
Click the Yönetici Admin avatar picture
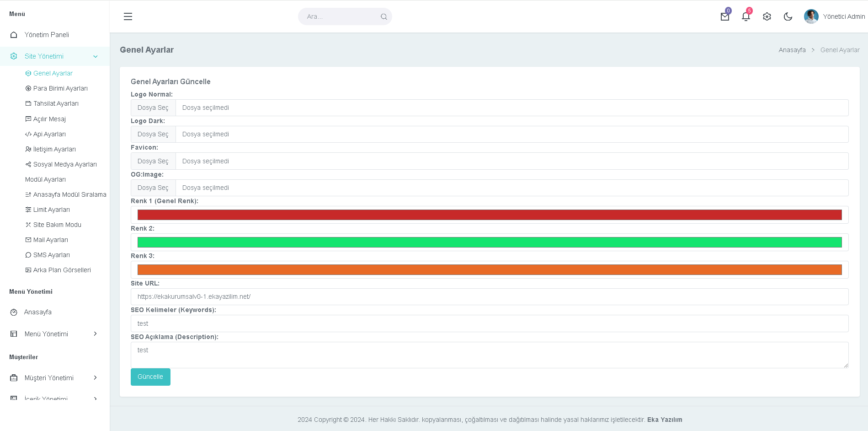click(x=811, y=16)
